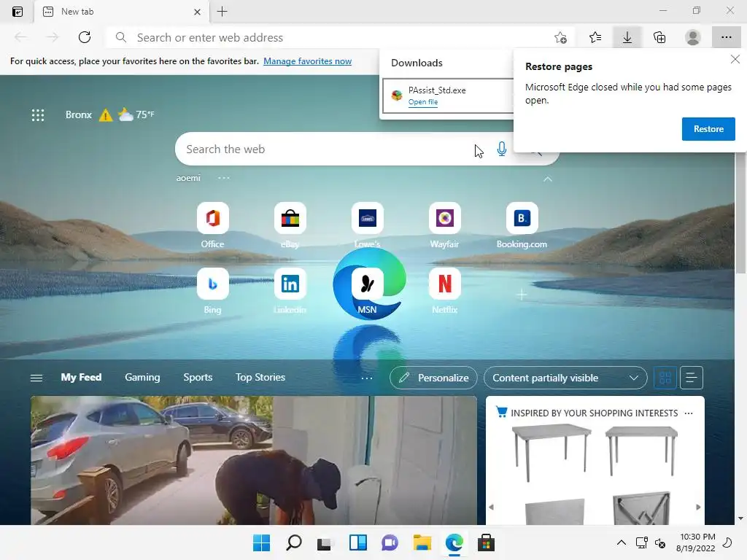Open the Office quick link
The height and width of the screenshot is (560, 747).
(x=212, y=226)
